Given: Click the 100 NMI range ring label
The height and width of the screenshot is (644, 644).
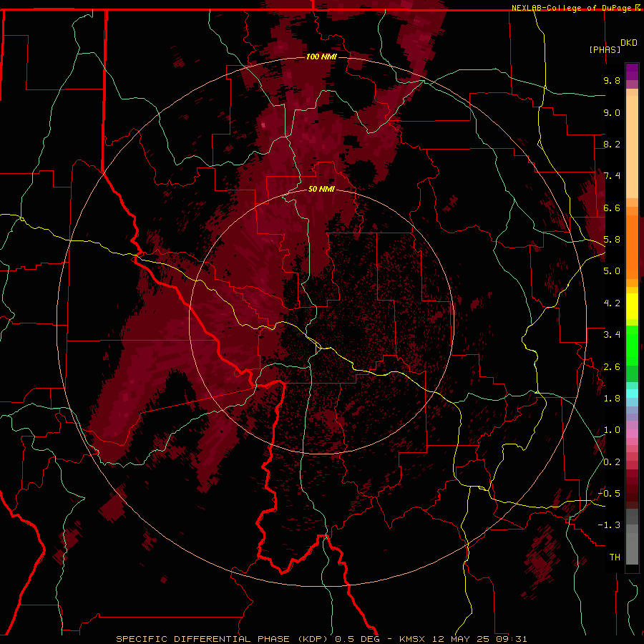Looking at the screenshot, I should coord(321,57).
